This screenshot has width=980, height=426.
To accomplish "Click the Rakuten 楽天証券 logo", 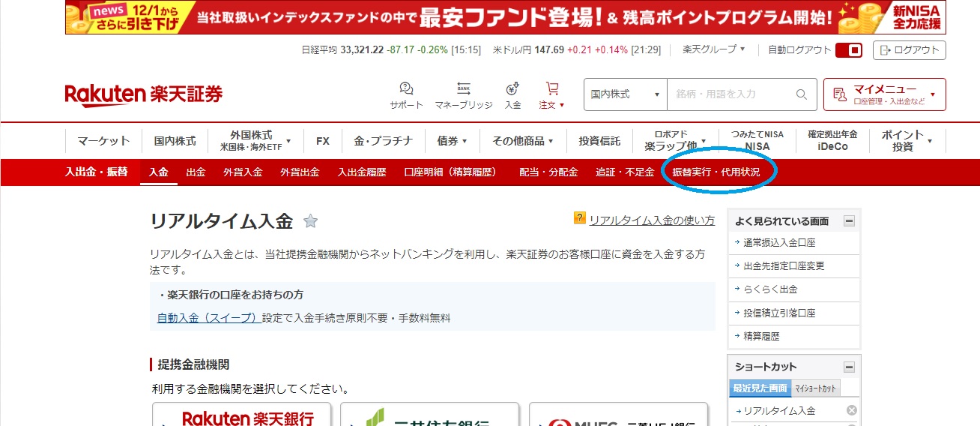I will point(144,94).
